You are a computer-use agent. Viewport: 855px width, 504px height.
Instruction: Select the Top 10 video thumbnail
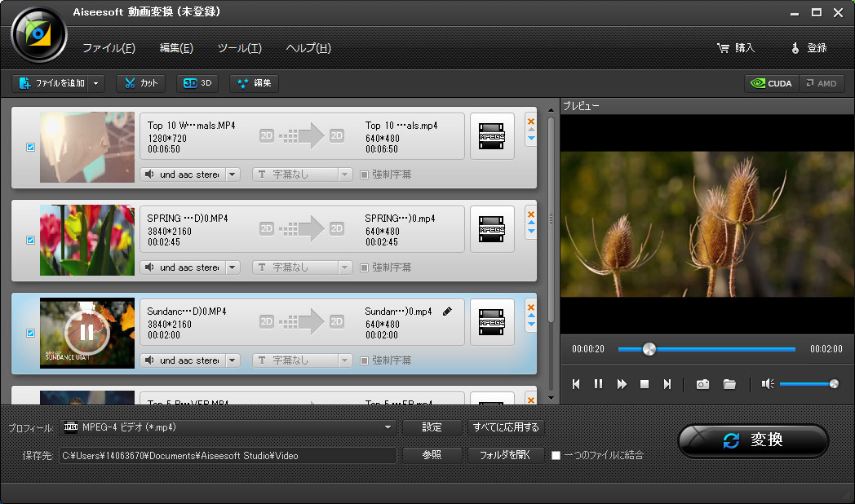(87, 147)
